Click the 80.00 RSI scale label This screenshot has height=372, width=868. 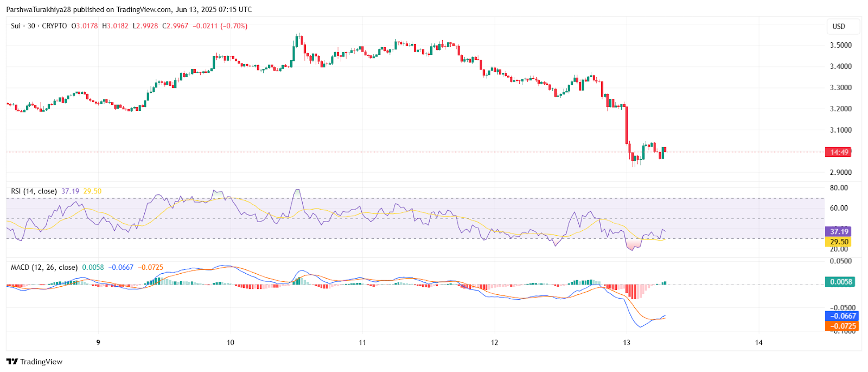point(839,188)
